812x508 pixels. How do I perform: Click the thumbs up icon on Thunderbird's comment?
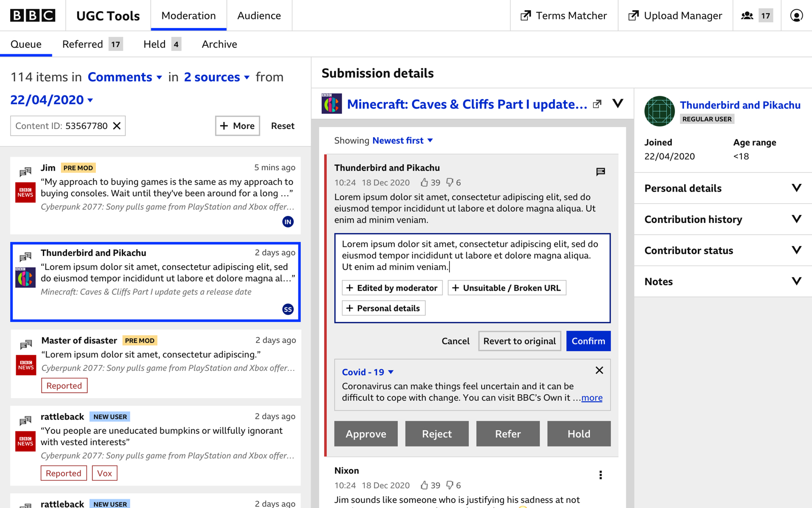coord(424,182)
